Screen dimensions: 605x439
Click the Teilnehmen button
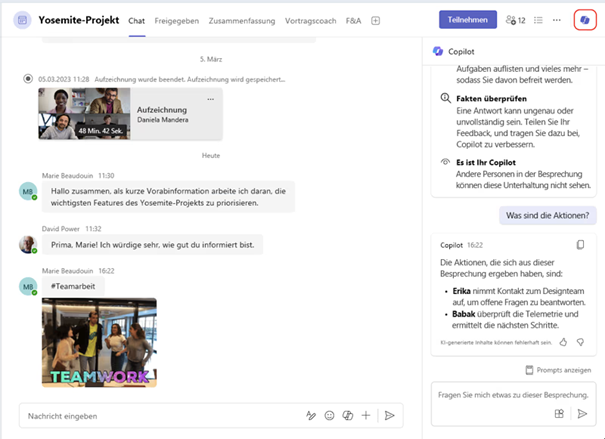tap(467, 20)
